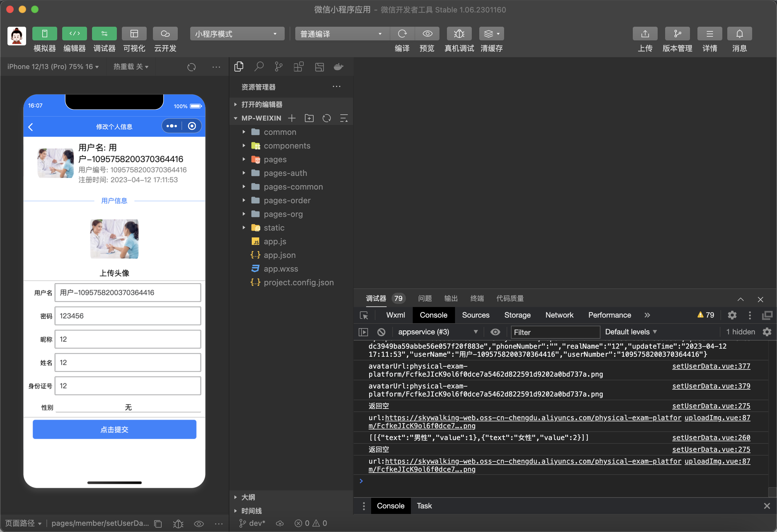Click the 编译 compile icon
The width and height of the screenshot is (777, 532).
click(402, 34)
